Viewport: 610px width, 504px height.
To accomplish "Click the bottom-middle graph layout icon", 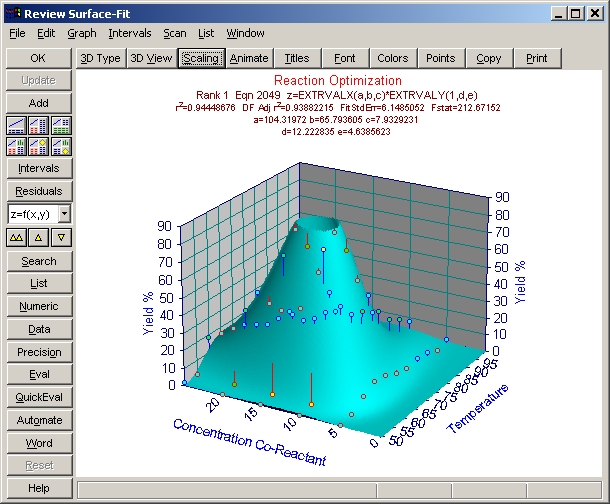I will [39, 146].
